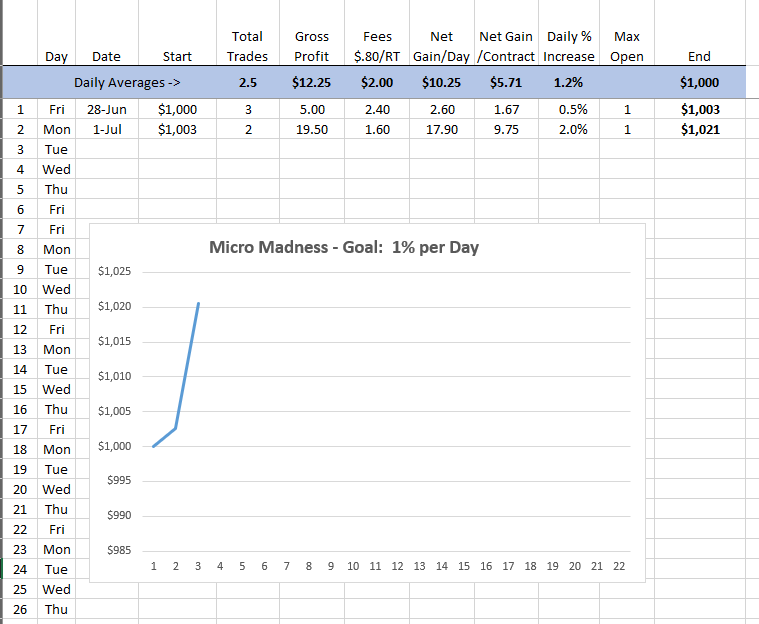Select the 28-Jun date cell
This screenshot has width=759, height=624.
[x=107, y=109]
